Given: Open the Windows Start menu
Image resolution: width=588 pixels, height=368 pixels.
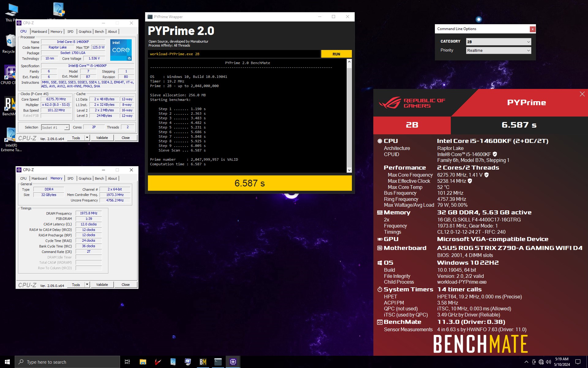Looking at the screenshot, I should (x=7, y=362).
